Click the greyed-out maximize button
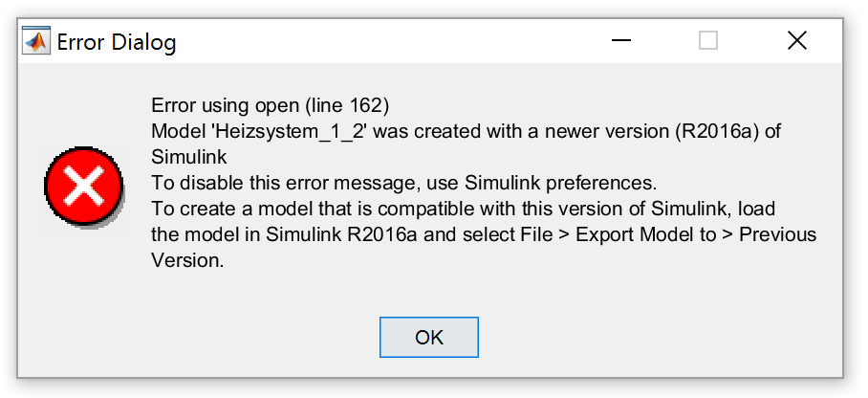This screenshot has height=398, width=868. click(x=708, y=41)
